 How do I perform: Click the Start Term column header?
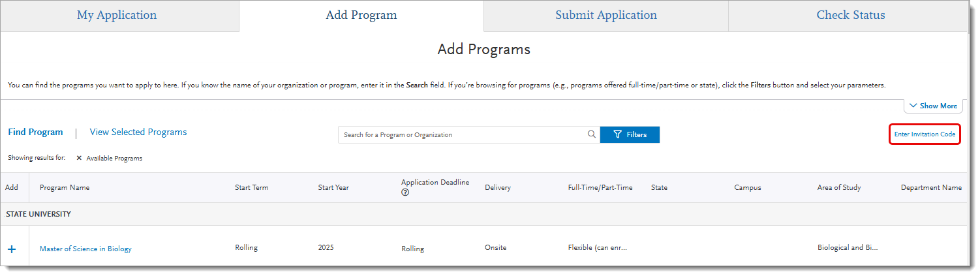pyautogui.click(x=252, y=187)
